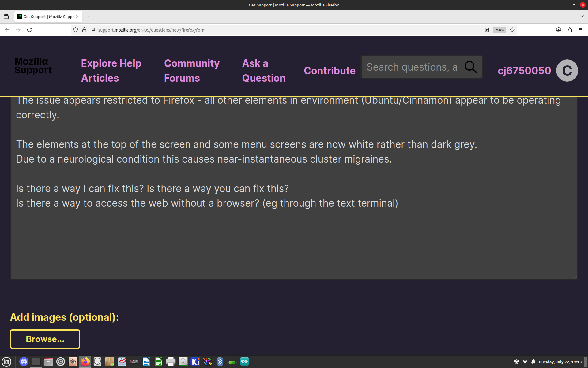Click the back navigation arrow
The width and height of the screenshot is (588, 368).
tap(7, 30)
